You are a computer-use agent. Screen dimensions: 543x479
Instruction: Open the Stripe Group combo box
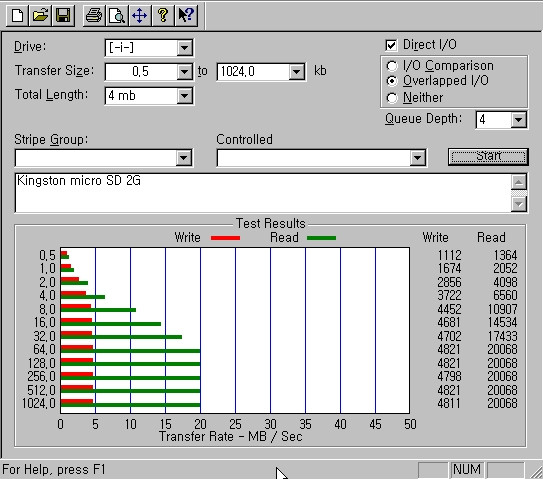point(184,158)
